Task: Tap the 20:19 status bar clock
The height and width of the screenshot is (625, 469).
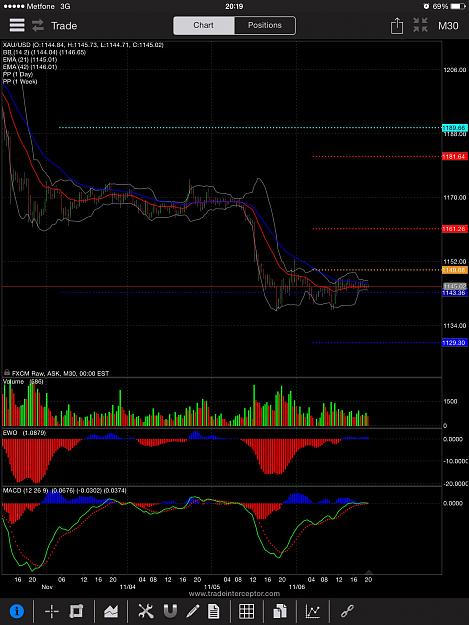Action: (x=234, y=6)
